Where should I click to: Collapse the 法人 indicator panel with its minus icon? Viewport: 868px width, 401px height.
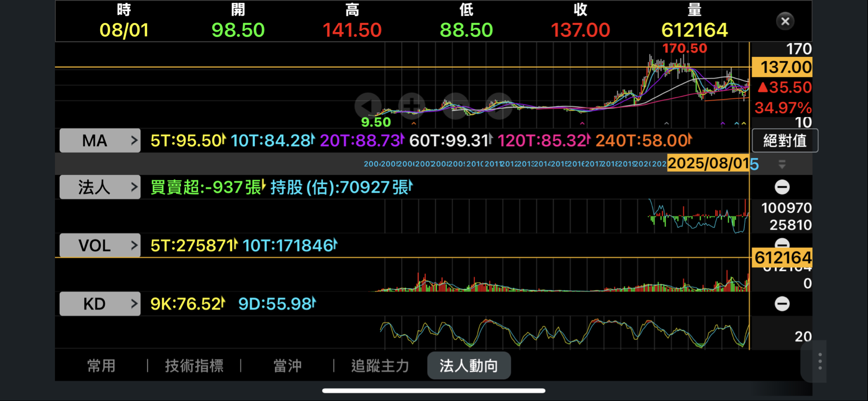[x=782, y=187]
